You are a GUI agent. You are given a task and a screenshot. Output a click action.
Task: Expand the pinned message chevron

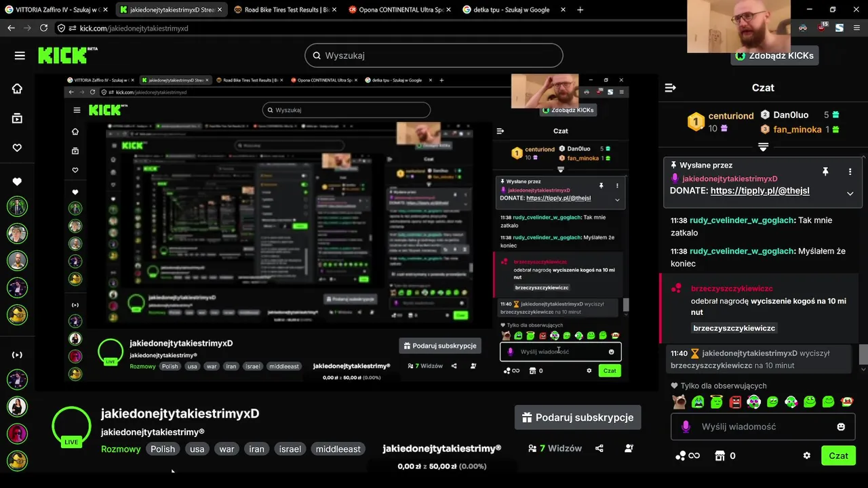[850, 194]
